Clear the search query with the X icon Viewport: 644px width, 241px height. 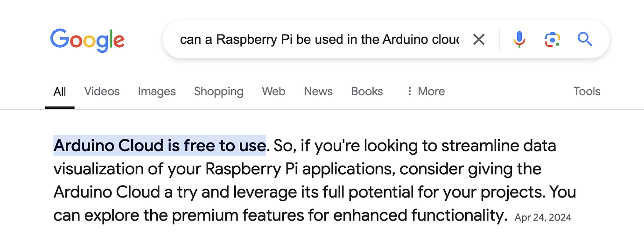479,40
